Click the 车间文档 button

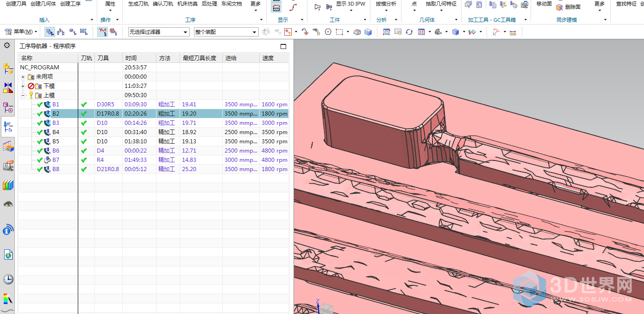[x=231, y=4]
